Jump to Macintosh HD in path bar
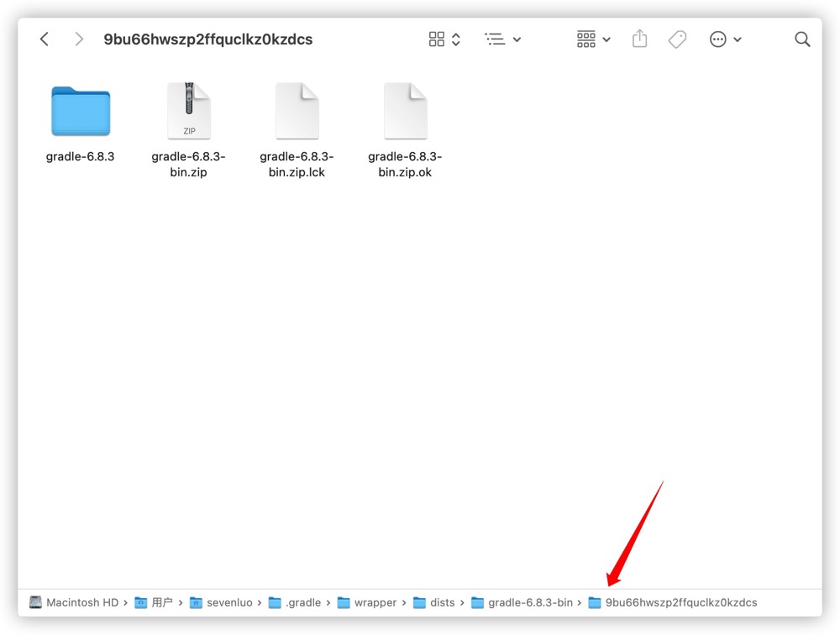 (x=74, y=602)
